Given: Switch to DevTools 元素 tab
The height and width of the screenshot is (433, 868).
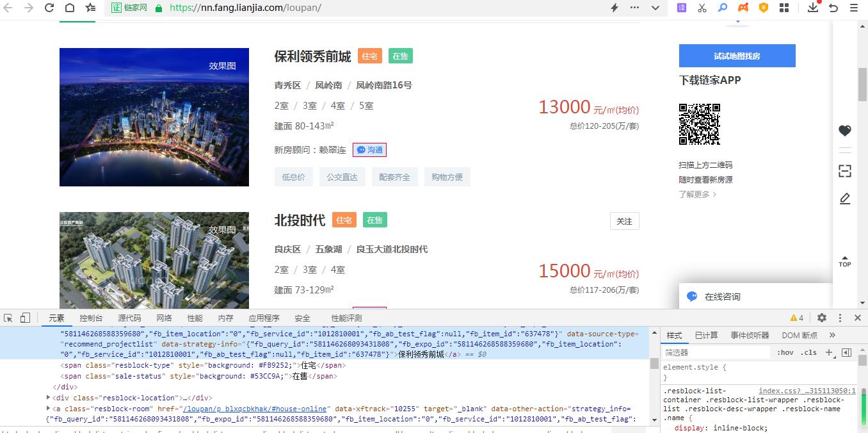Looking at the screenshot, I should [56, 318].
